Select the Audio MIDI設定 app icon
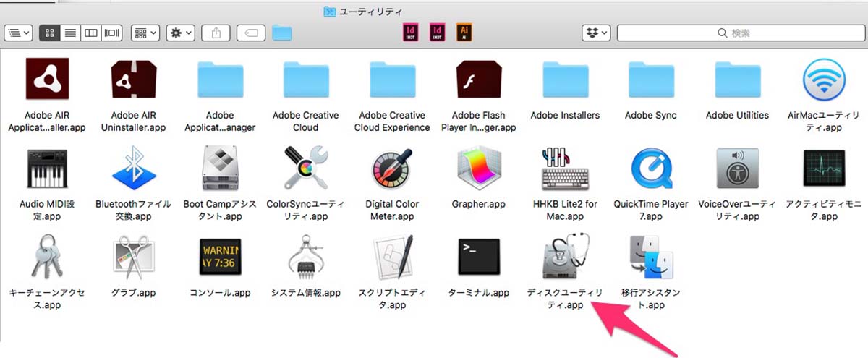The width and height of the screenshot is (868, 358). point(47,170)
